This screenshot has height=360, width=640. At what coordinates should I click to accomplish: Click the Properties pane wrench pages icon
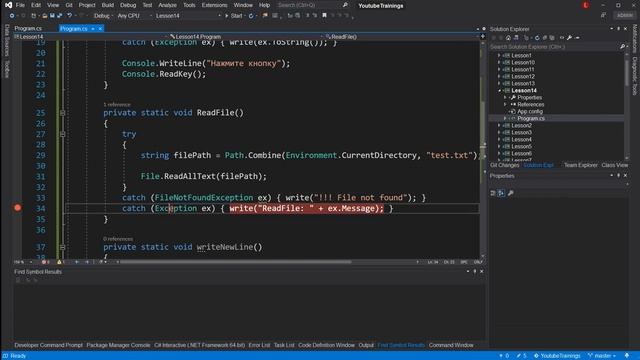[510, 193]
